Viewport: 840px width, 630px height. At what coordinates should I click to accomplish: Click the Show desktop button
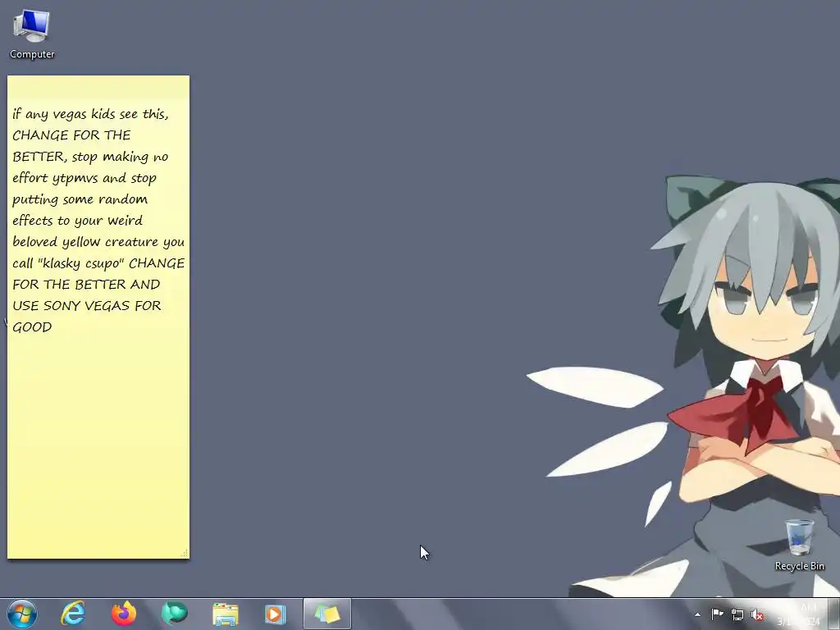834,614
